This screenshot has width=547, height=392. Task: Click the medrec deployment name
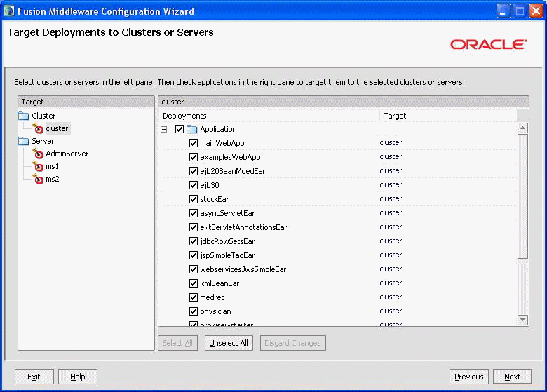tap(212, 297)
